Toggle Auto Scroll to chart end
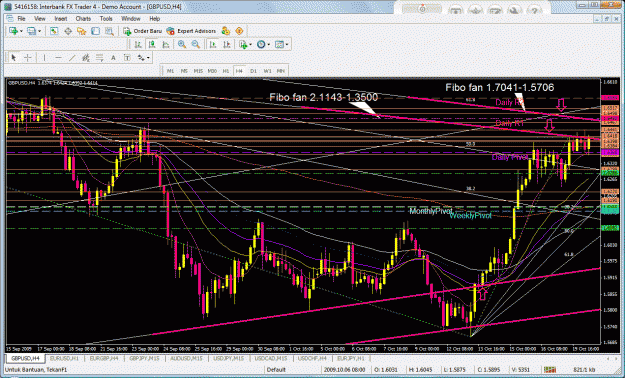 click(x=212, y=45)
